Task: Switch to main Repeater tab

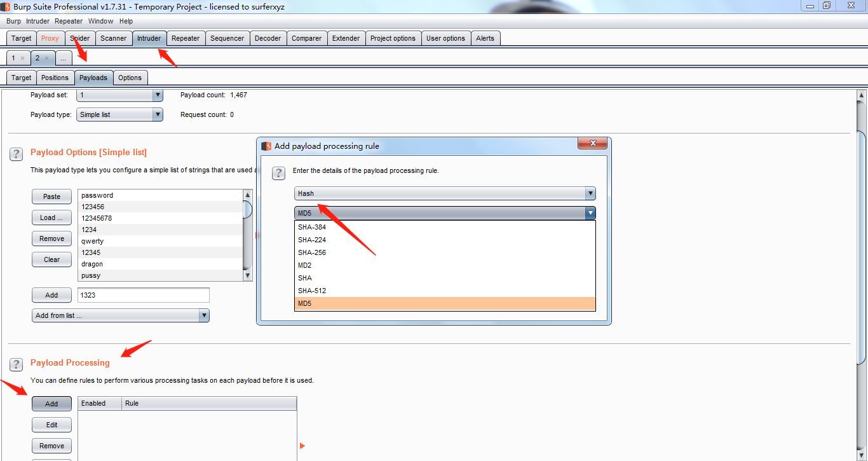Action: [x=186, y=38]
